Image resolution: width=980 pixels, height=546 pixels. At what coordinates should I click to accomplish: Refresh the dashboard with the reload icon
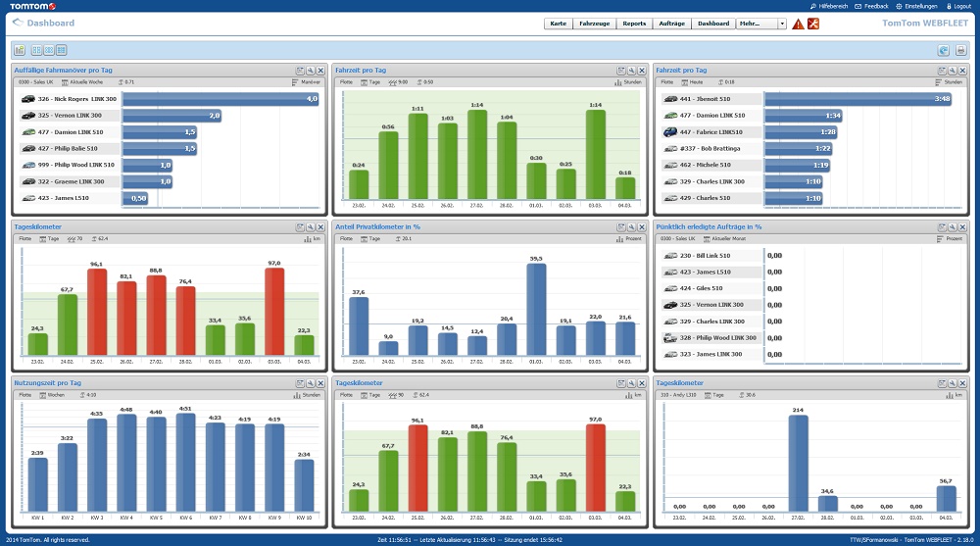pos(944,51)
